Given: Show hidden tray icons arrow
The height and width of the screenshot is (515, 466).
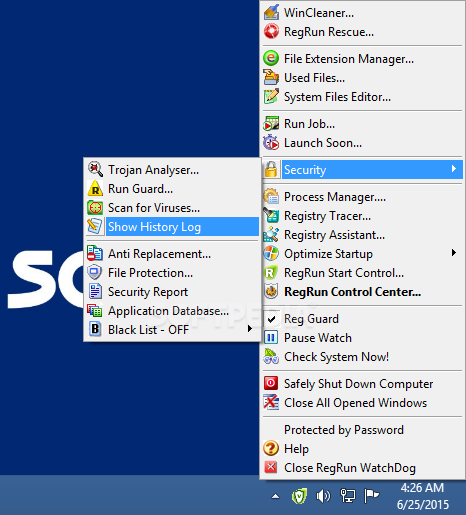Looking at the screenshot, I should (276, 497).
